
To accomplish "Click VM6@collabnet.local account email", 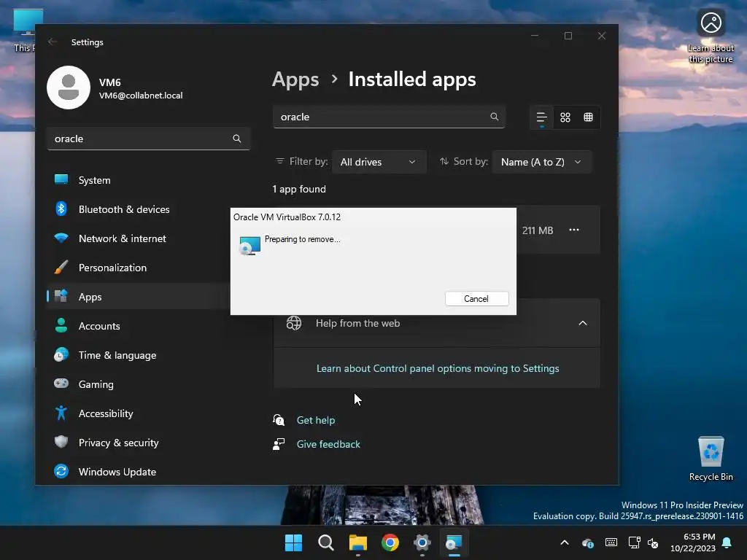I will (141, 96).
